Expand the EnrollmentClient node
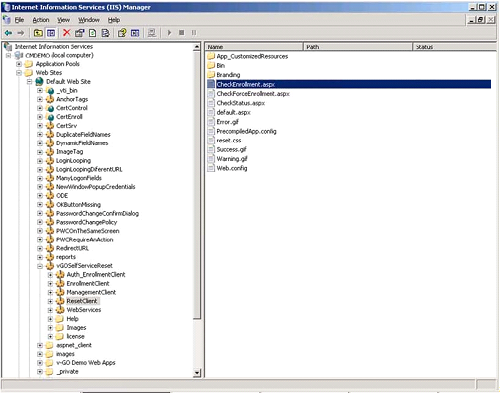500x393 pixels. tap(50, 284)
